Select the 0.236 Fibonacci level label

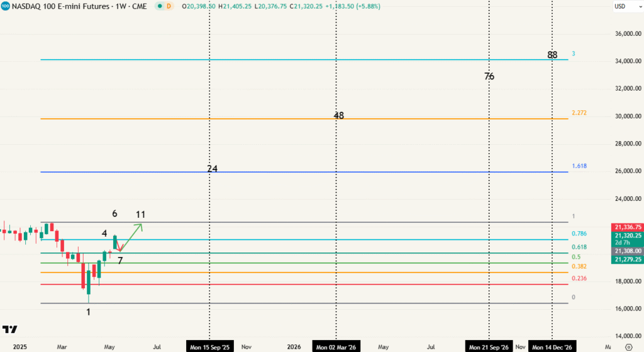579,278
